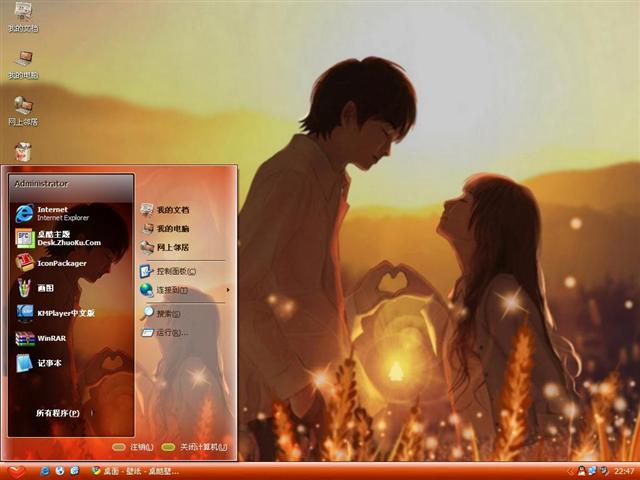Select the fourth desktop icon below 网上邻居
Image resolution: width=640 pixels, height=480 pixels.
point(23,152)
